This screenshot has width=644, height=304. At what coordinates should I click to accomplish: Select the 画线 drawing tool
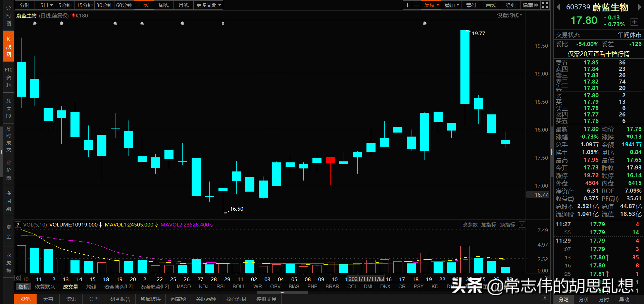(490, 5)
